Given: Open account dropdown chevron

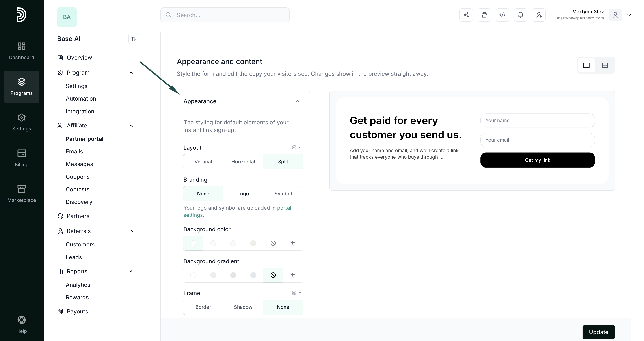Looking at the screenshot, I should tap(629, 15).
